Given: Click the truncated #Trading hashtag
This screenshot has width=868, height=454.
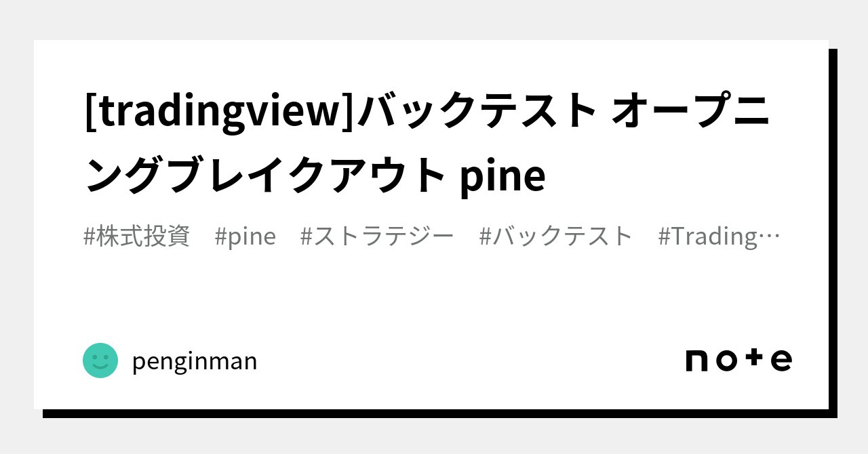Looking at the screenshot, I should 710,236.
